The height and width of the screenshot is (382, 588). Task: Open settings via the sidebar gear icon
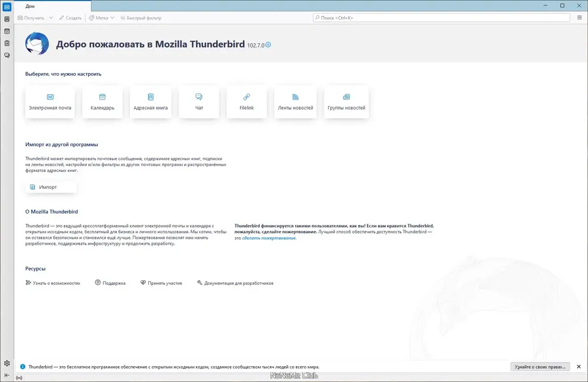tap(6, 363)
